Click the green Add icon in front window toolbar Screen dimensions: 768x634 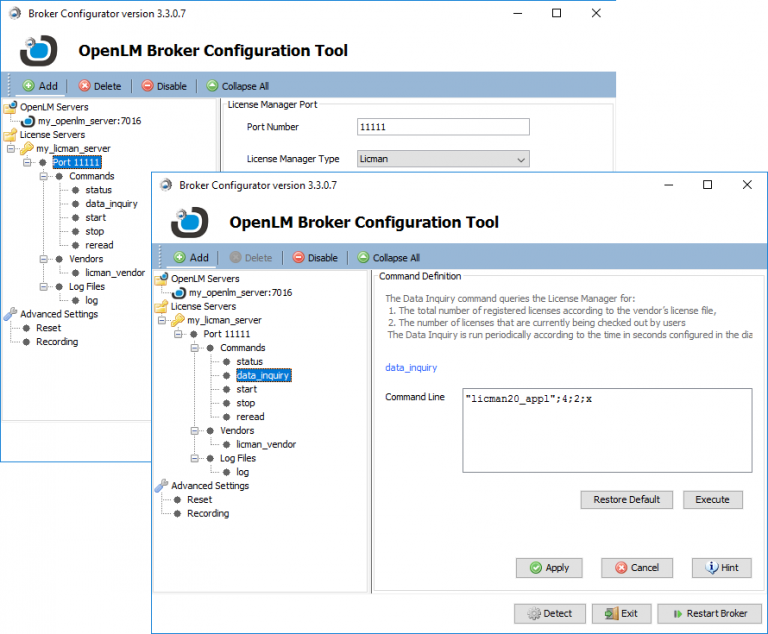[x=179, y=257]
